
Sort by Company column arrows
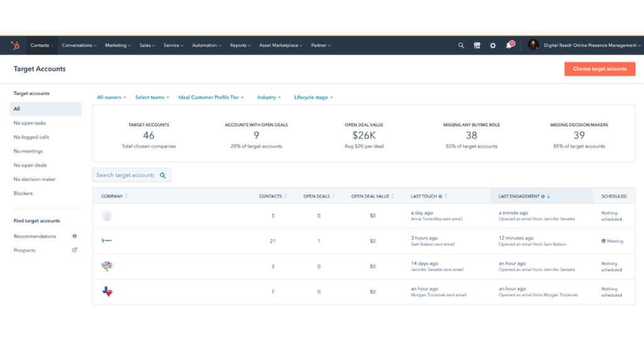coord(126,196)
